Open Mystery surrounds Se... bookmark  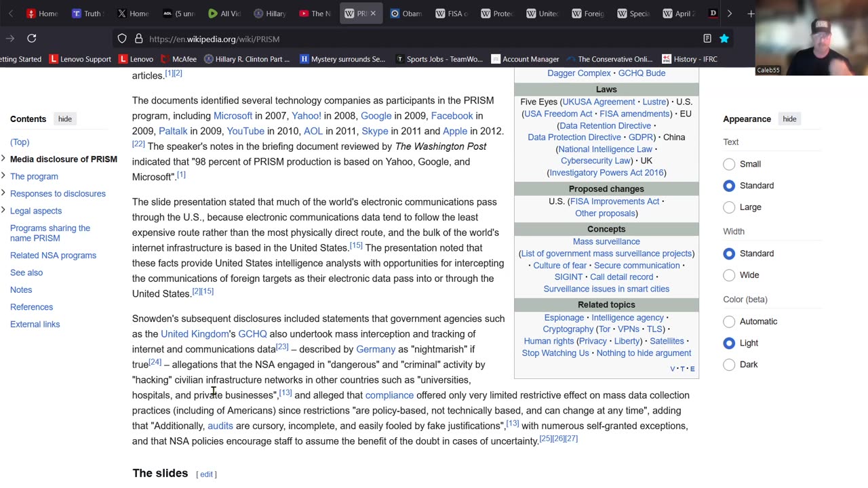tap(342, 59)
